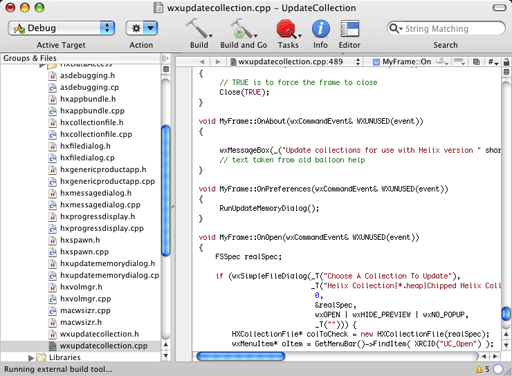Viewport: 512px width, 376px height.
Task: Open the Debug active target dropdown
Action: [x=62, y=28]
